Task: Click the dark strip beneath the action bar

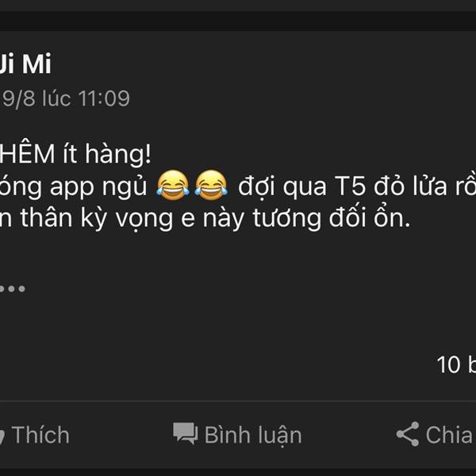Action: 238,472
